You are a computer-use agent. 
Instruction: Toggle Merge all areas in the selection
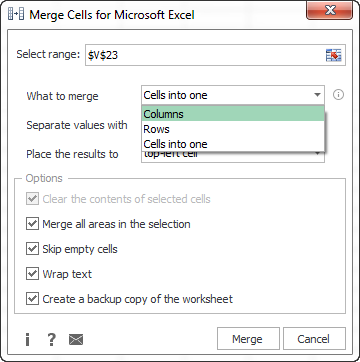tap(32, 224)
